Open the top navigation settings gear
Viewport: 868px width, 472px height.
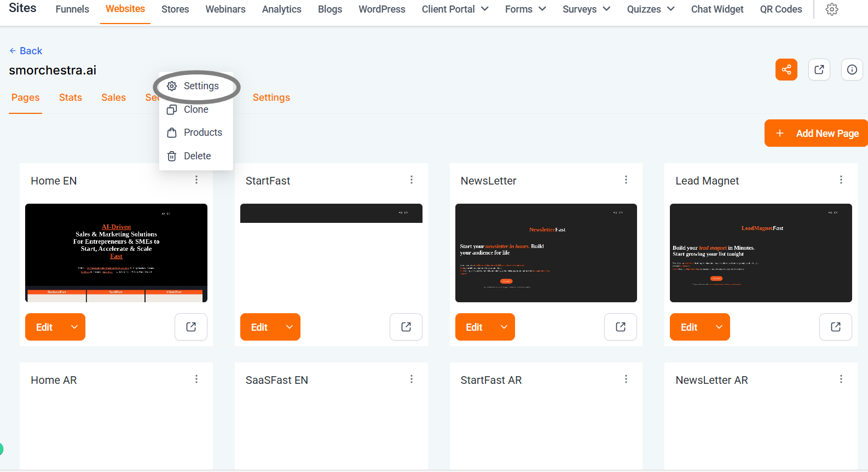831,9
